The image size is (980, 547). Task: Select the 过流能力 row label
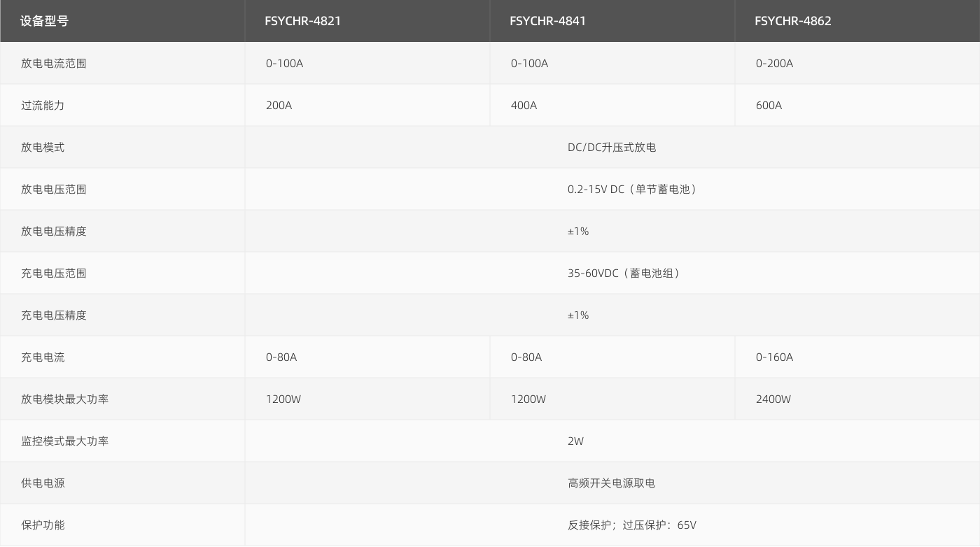click(42, 106)
